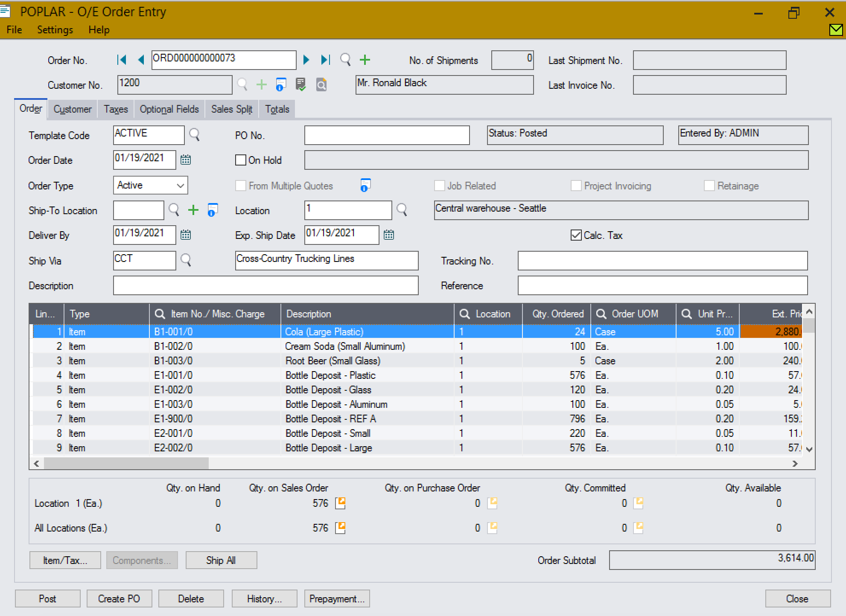Click the Ship All button

tap(221, 560)
